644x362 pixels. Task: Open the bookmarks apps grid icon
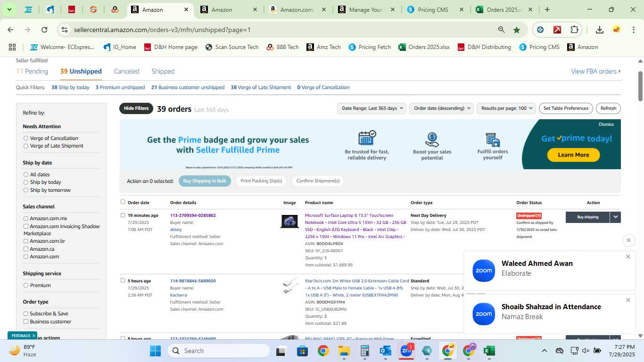12,47
